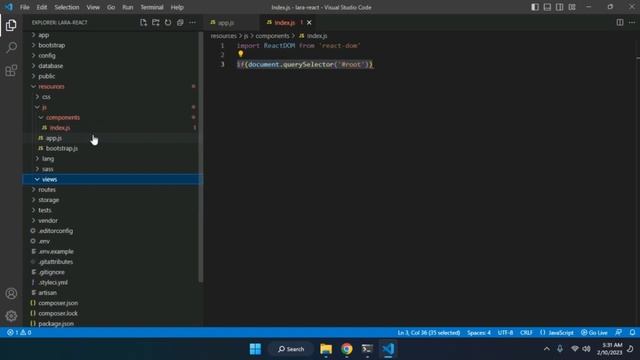Open app.js in the file tree

(x=112, y=138)
